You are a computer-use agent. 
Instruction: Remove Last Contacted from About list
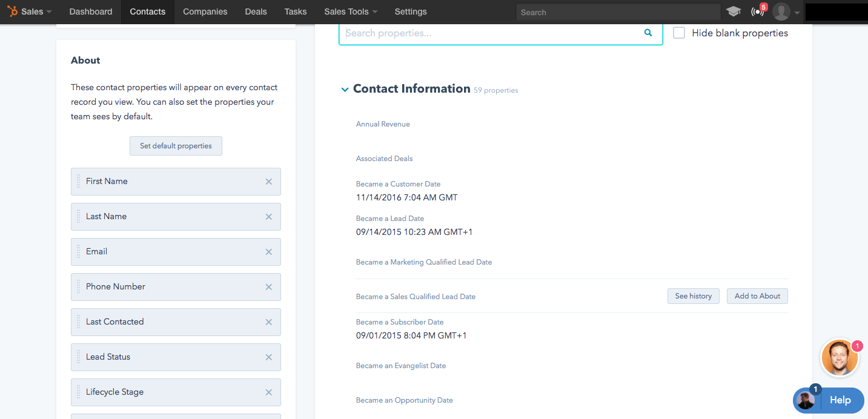pos(269,322)
